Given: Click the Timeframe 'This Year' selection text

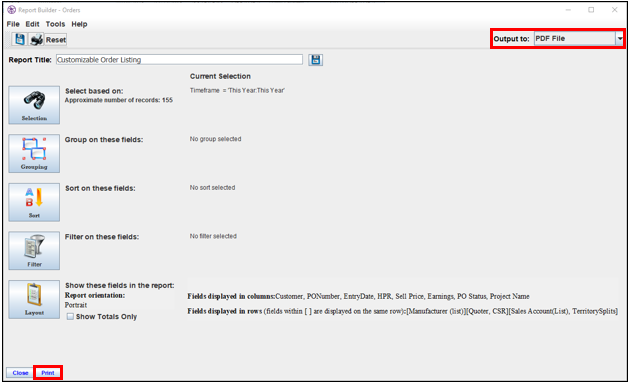Looking at the screenshot, I should tap(237, 91).
